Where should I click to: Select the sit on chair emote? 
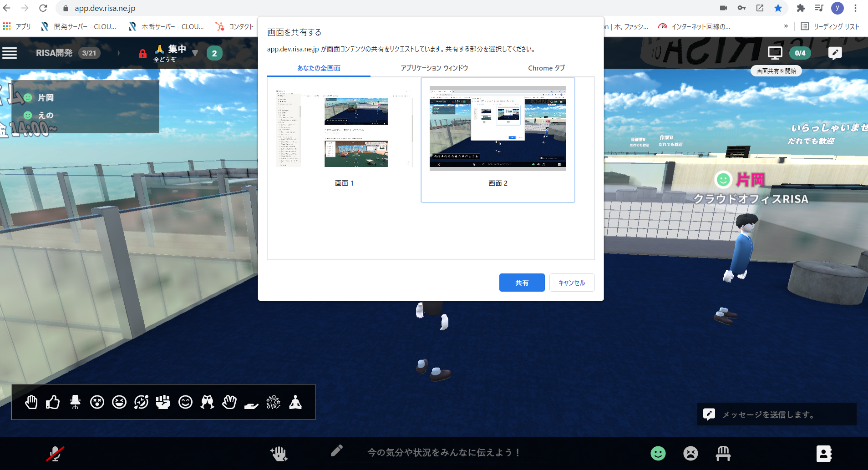75,402
